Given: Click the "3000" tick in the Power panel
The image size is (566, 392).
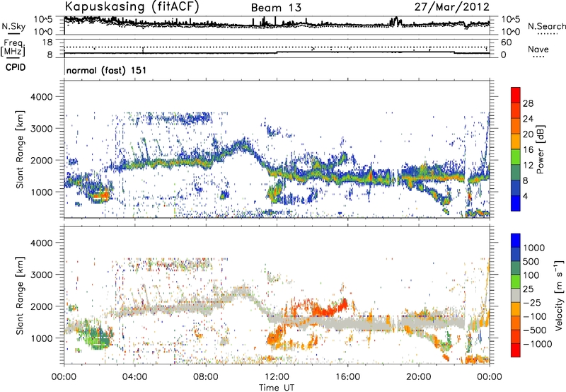Looking at the screenshot, I should pos(42,129).
